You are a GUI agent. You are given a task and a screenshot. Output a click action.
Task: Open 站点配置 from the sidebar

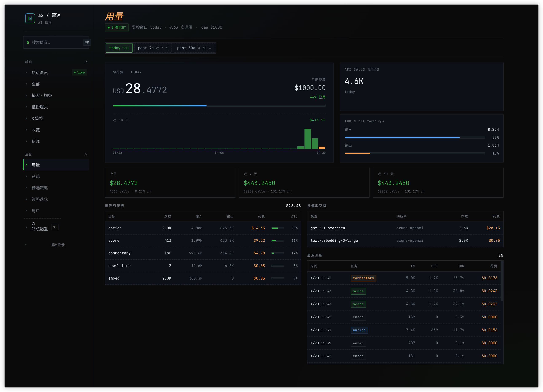(40, 229)
